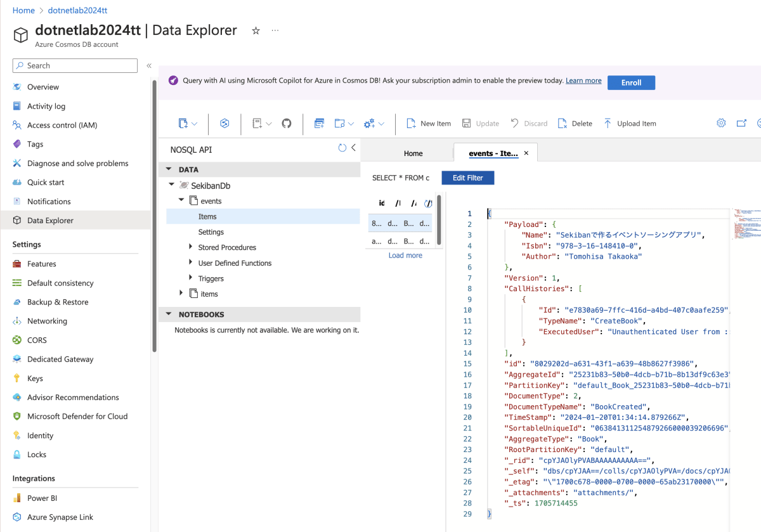Image resolution: width=761 pixels, height=532 pixels.
Task: Collapse the DATA section
Action: click(169, 169)
